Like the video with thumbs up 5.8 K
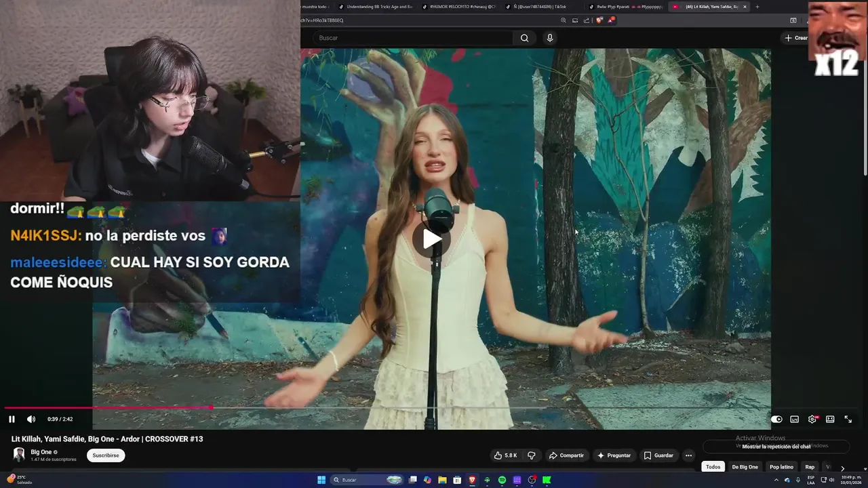 505,455
